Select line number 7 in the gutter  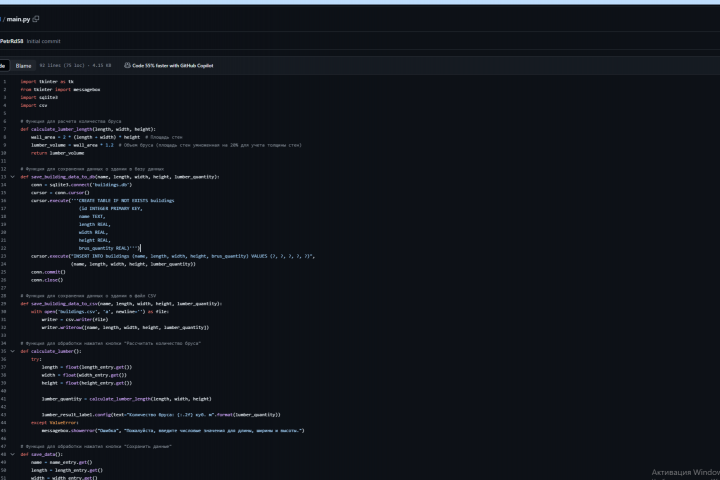tap(4, 129)
